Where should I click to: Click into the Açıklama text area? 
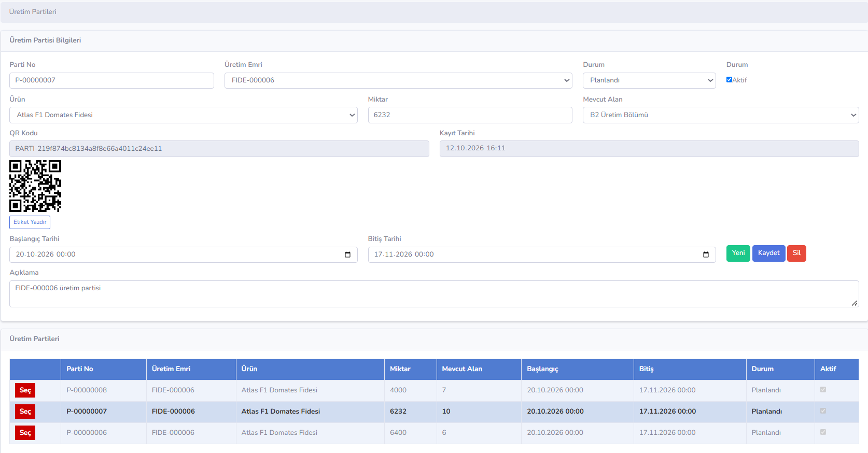coord(434,294)
